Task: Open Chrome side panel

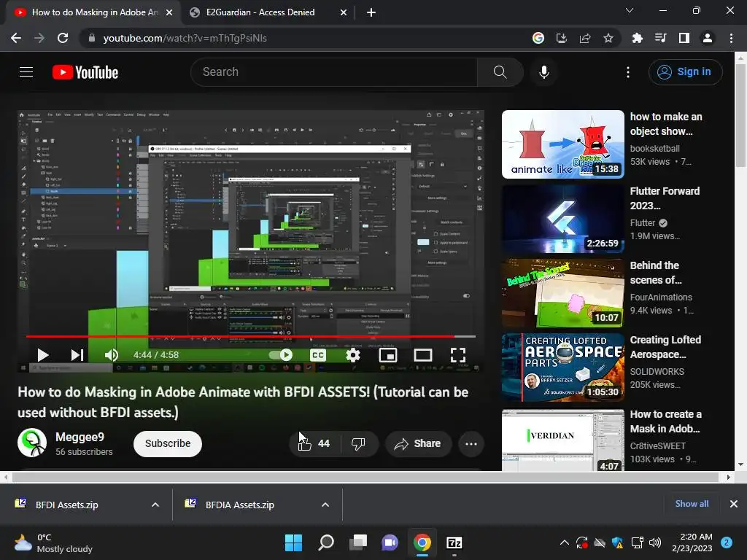Action: pyautogui.click(x=684, y=38)
